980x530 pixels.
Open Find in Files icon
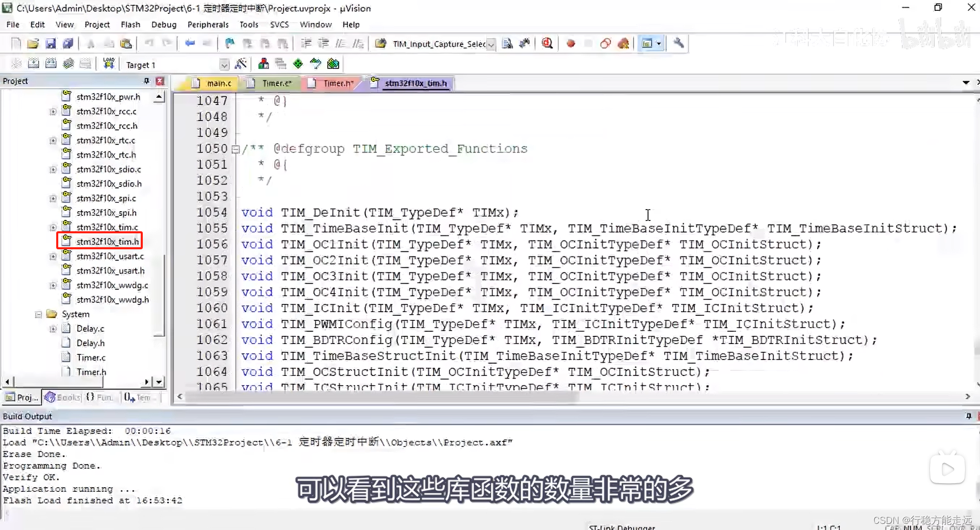tap(381, 44)
